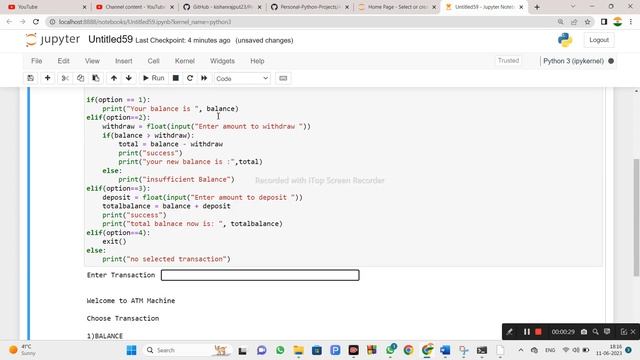Switch to the YouTube tab

[46, 7]
